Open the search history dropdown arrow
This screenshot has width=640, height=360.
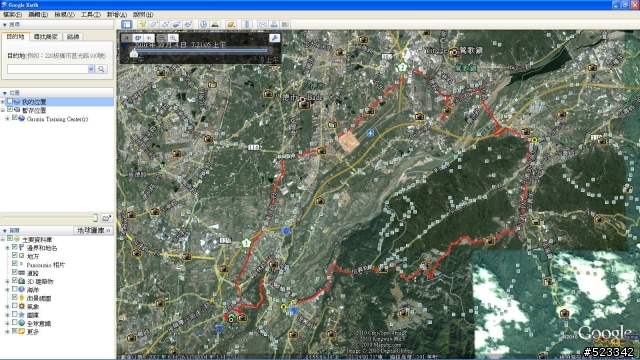point(91,69)
